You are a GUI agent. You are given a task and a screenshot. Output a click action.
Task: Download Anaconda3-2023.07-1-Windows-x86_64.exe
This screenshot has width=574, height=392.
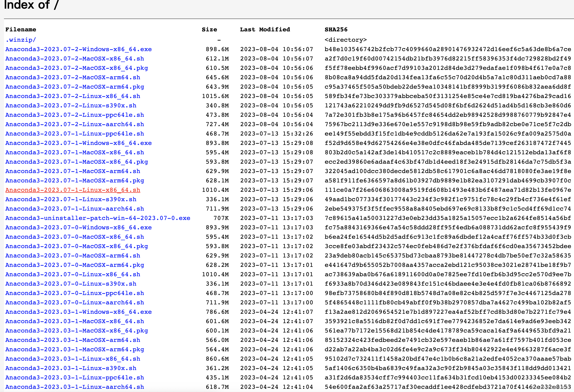click(78, 143)
